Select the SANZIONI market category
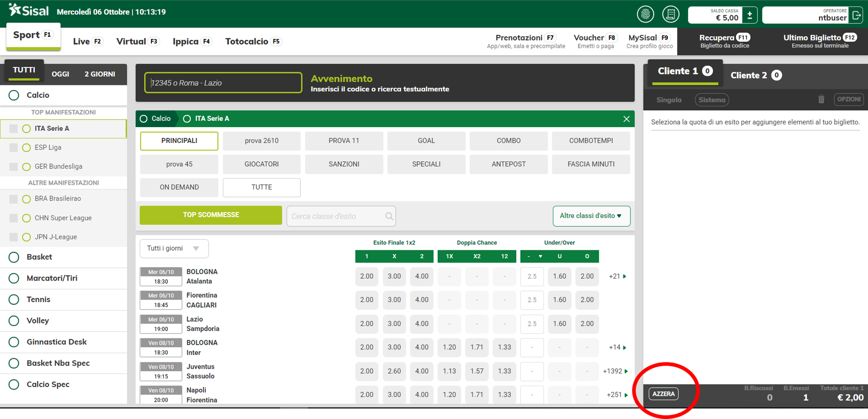 [x=344, y=164]
